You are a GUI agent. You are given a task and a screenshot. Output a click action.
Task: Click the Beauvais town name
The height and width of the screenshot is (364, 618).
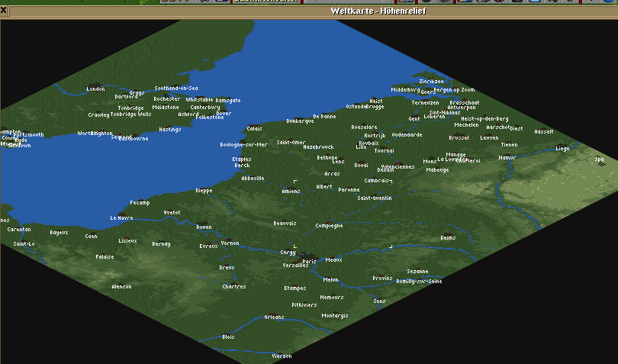pos(285,224)
